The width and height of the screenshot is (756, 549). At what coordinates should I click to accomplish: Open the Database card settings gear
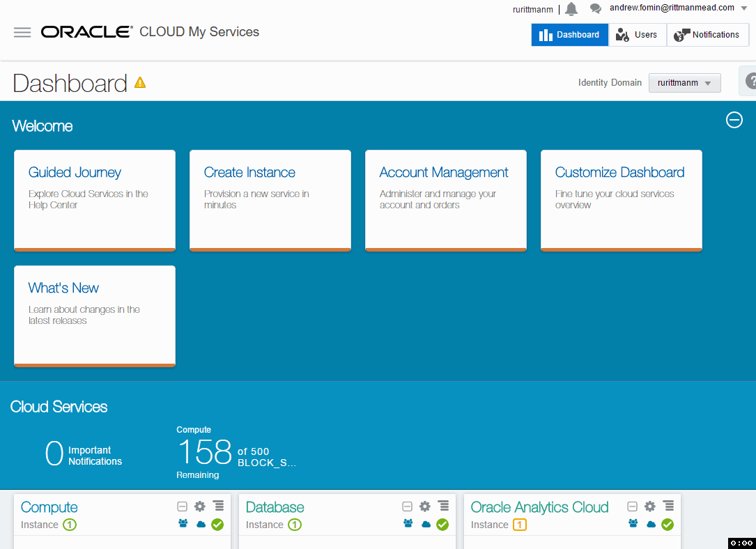(425, 506)
